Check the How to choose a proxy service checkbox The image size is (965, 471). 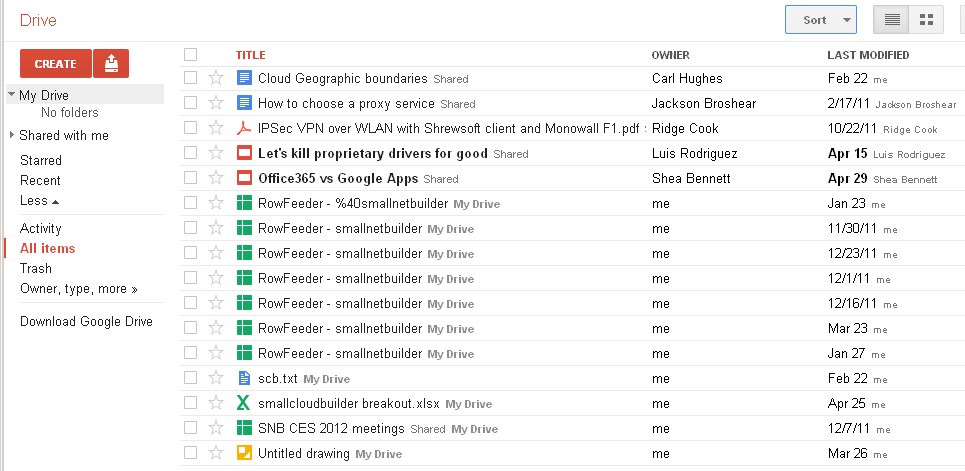point(190,103)
